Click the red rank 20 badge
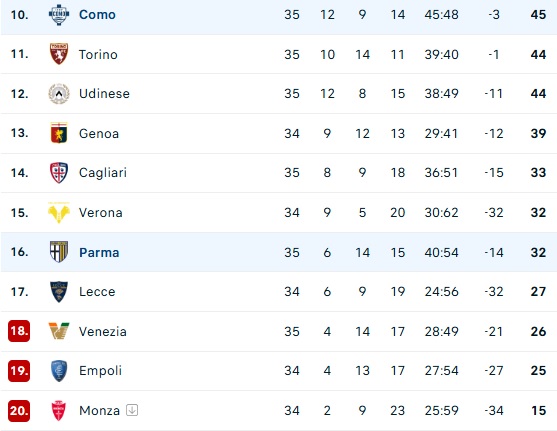The width and height of the screenshot is (557, 431). click(19, 411)
